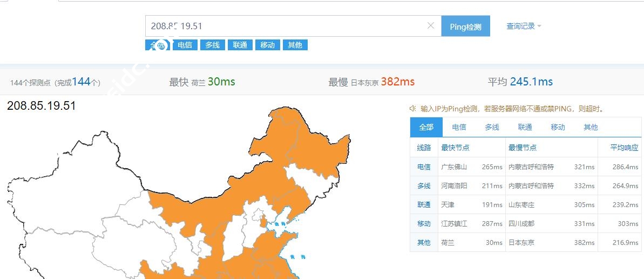Select the 移动 filter below the search box
Image resolution: width=644 pixels, height=279 pixels.
(267, 45)
